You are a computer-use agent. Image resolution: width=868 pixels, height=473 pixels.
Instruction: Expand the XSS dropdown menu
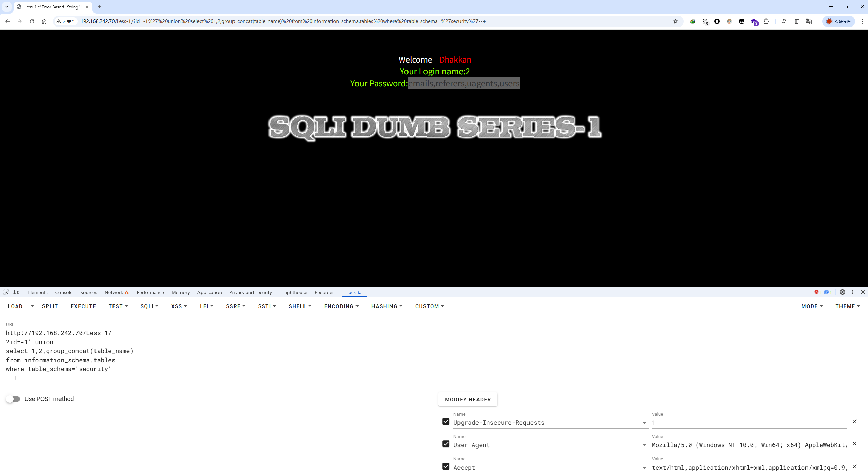pos(179,306)
